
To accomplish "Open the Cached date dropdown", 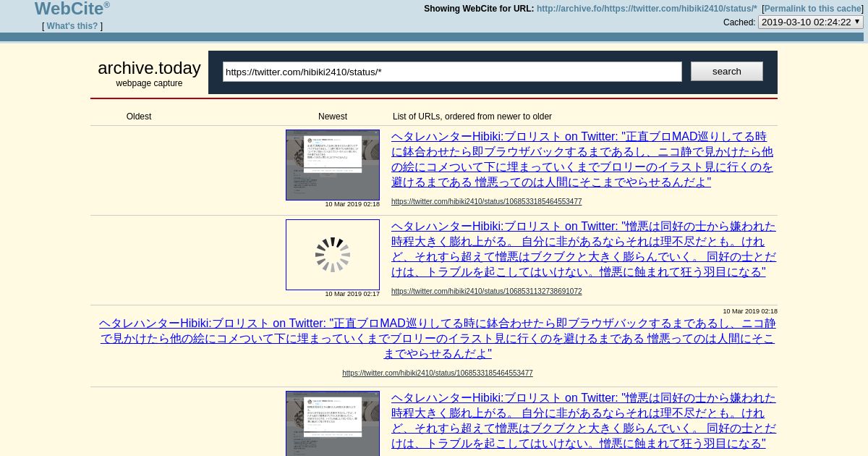I will tap(811, 22).
